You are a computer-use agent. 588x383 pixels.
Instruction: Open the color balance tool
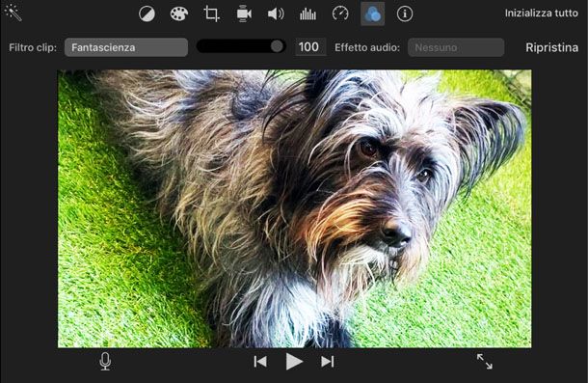[x=147, y=14]
